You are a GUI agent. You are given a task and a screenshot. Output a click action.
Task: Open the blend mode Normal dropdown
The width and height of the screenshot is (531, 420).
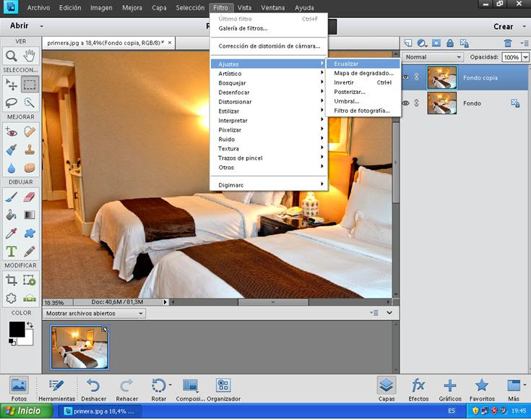433,57
